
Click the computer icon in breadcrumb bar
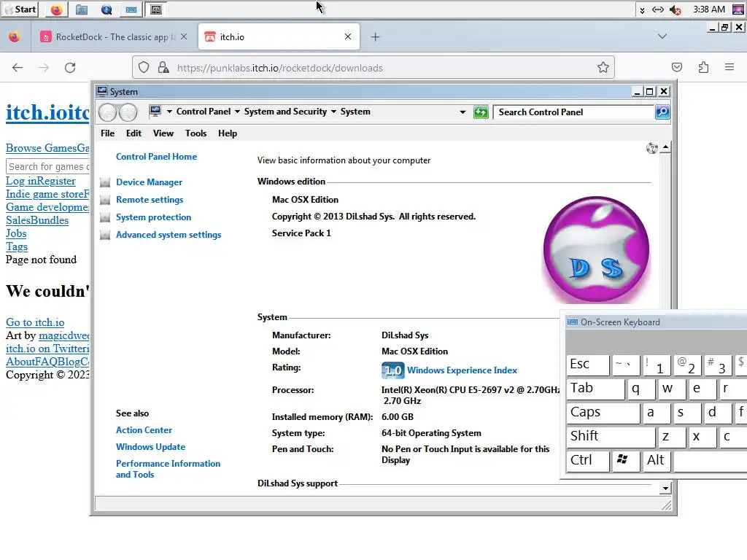tap(155, 112)
